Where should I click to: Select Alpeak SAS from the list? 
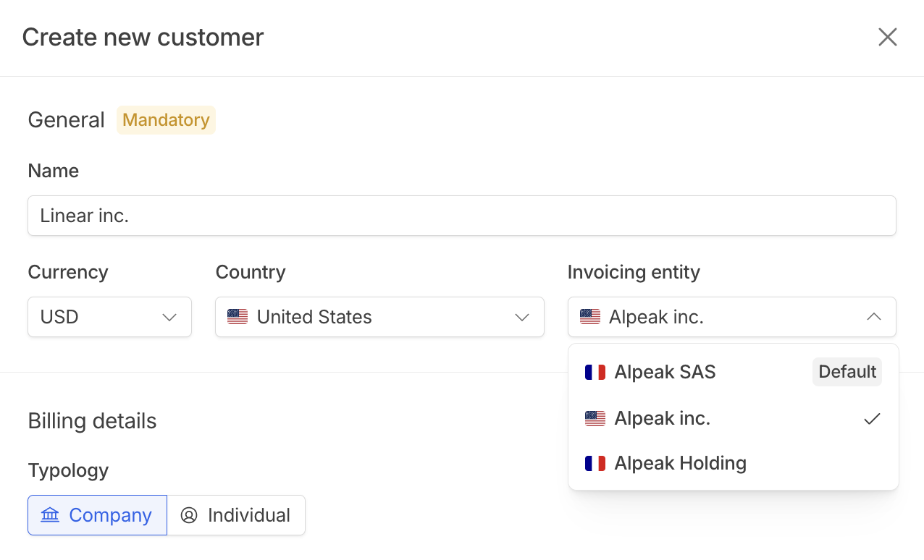(665, 372)
